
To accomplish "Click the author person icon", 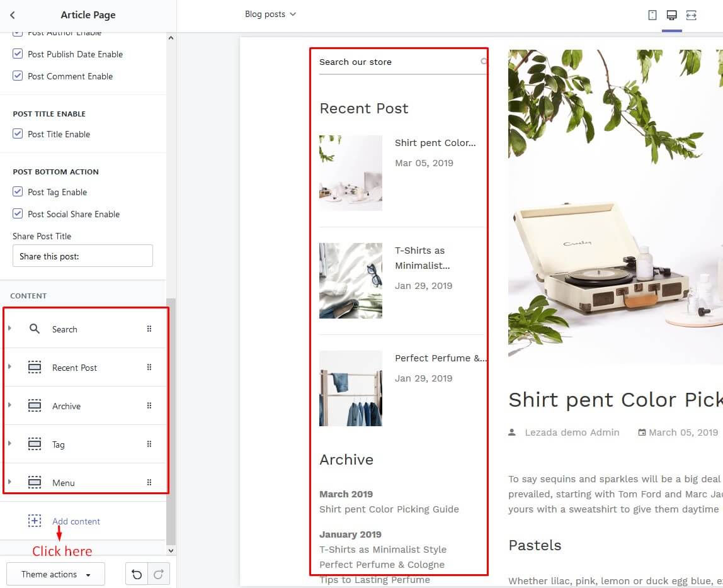I will point(512,433).
